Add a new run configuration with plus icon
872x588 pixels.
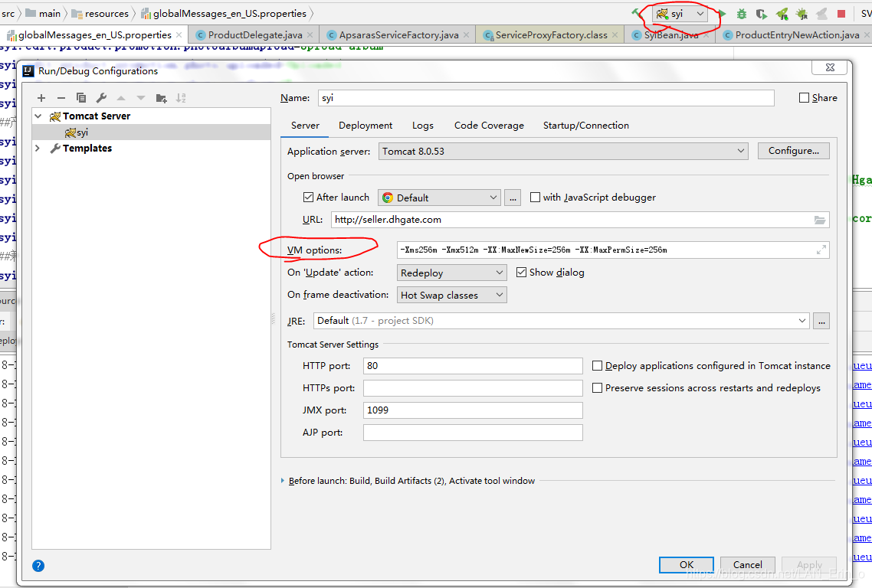pos(41,98)
